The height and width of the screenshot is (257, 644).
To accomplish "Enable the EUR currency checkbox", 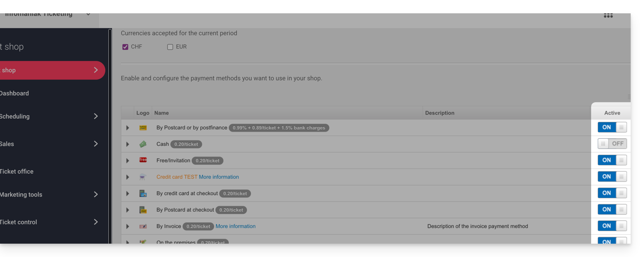I will [170, 47].
